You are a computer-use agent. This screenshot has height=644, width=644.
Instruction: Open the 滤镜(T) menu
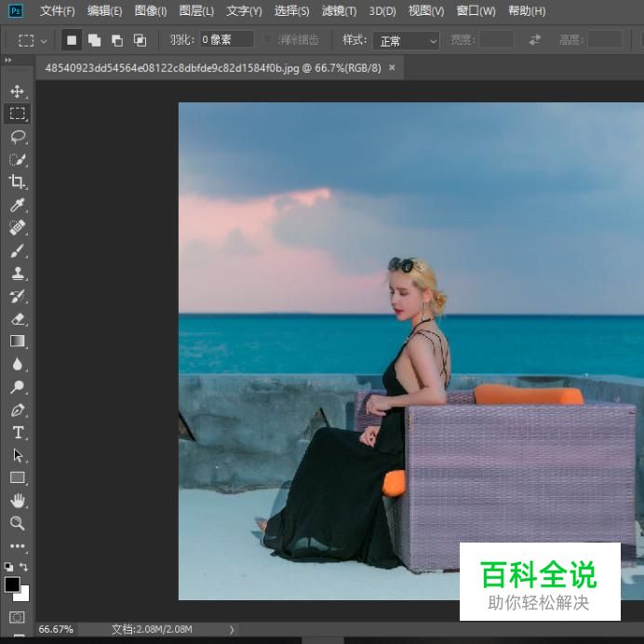click(339, 11)
